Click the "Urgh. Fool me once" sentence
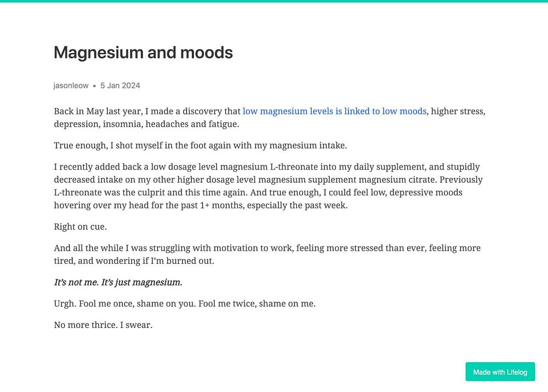The width and height of the screenshot is (548, 392). tap(185, 303)
